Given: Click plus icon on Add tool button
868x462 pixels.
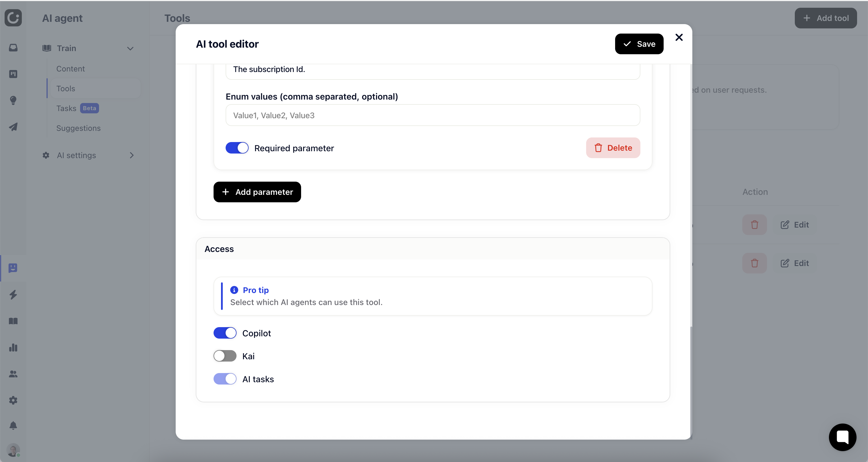Looking at the screenshot, I should click(x=807, y=18).
